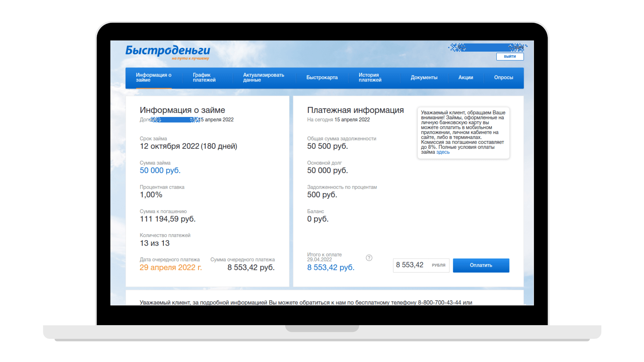Click the phone number 8-800-700-43-44

tap(439, 302)
